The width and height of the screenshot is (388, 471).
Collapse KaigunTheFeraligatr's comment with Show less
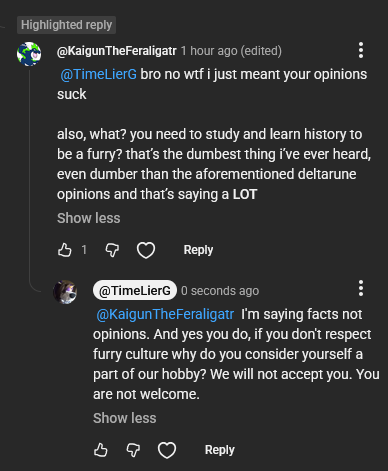89,218
